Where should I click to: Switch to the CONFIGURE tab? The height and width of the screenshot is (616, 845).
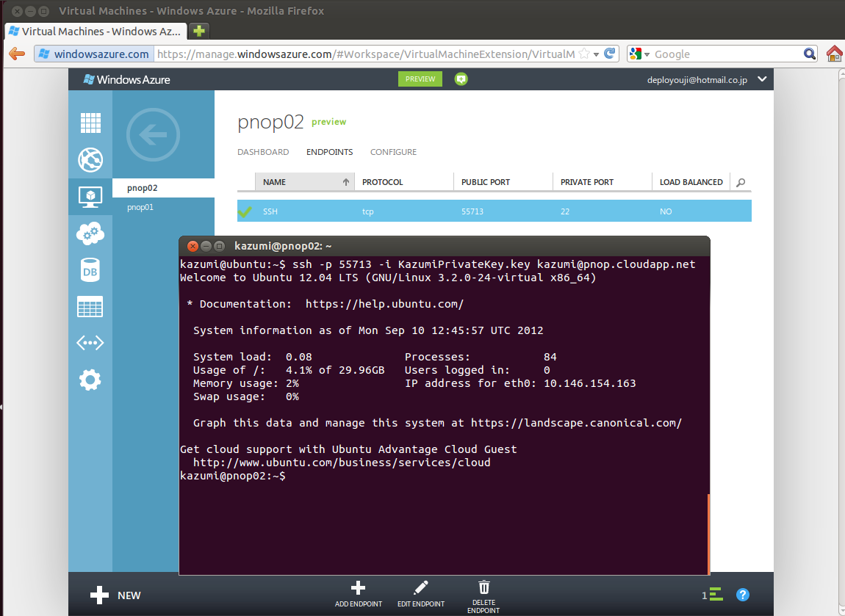393,152
